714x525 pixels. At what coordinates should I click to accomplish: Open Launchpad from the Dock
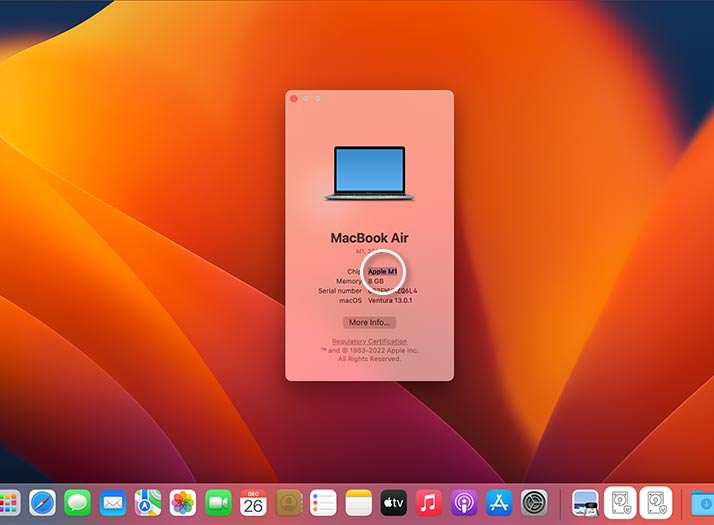[x=9, y=503]
